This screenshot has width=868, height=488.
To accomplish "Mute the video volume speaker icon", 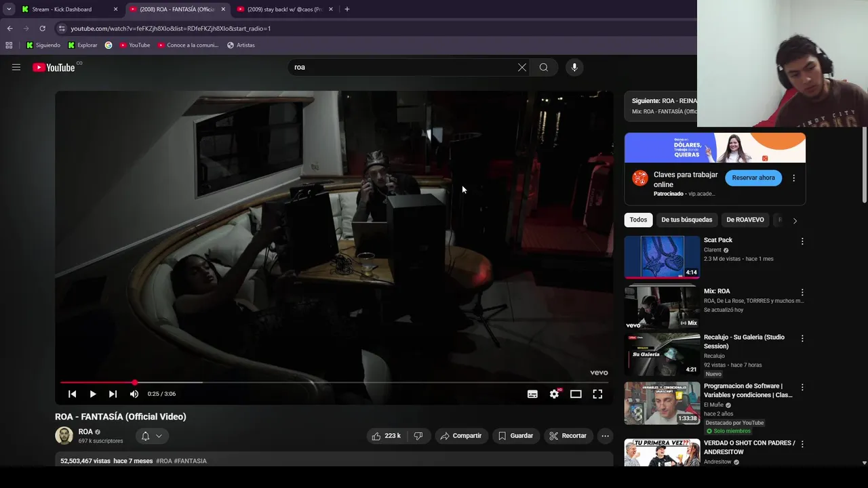I will (134, 394).
